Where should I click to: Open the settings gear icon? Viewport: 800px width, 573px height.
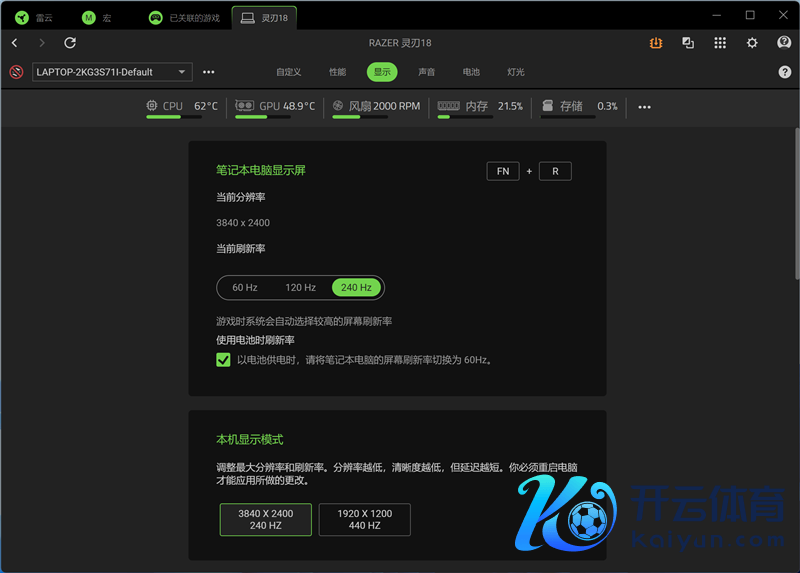pyautogui.click(x=752, y=43)
